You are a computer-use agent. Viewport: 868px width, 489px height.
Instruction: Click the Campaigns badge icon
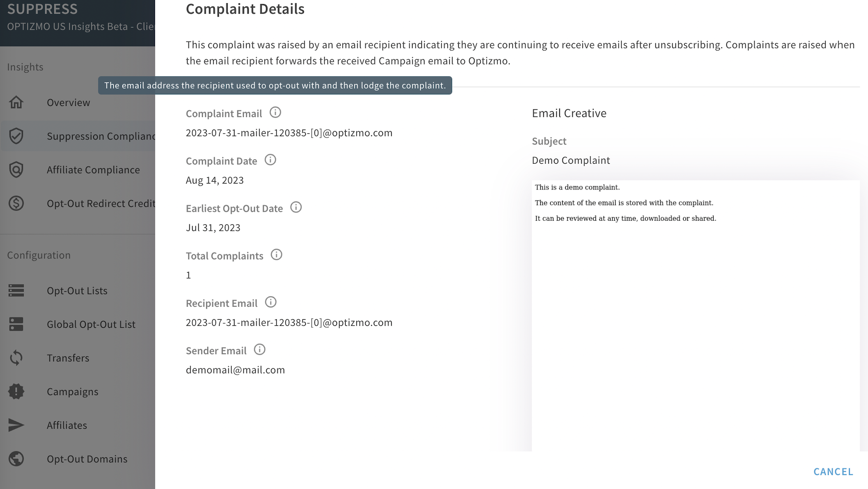pyautogui.click(x=16, y=391)
